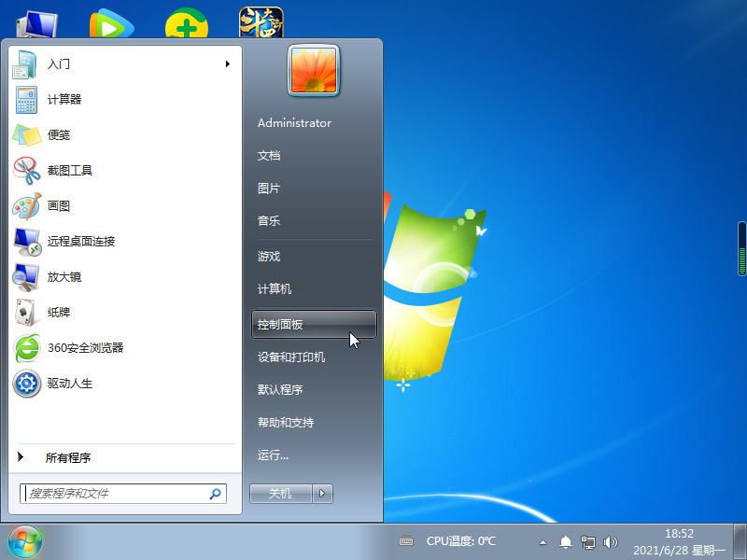747x560 pixels.
Task: Open Snipping Tool (截图工具) scissors icon
Action: click(26, 170)
